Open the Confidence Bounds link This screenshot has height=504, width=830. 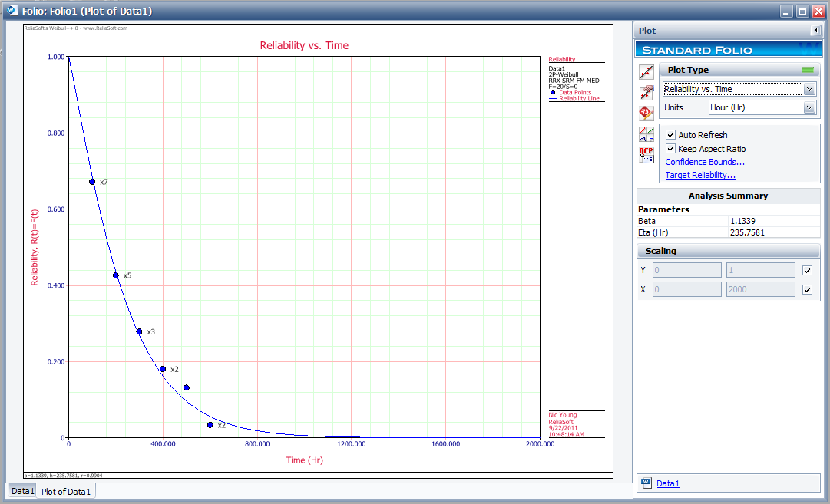(x=705, y=162)
